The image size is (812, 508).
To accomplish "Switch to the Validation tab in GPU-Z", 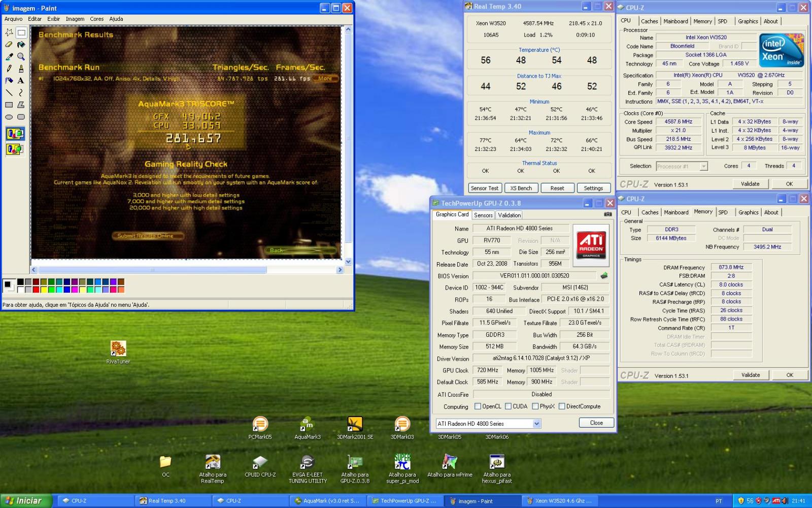I will (509, 215).
